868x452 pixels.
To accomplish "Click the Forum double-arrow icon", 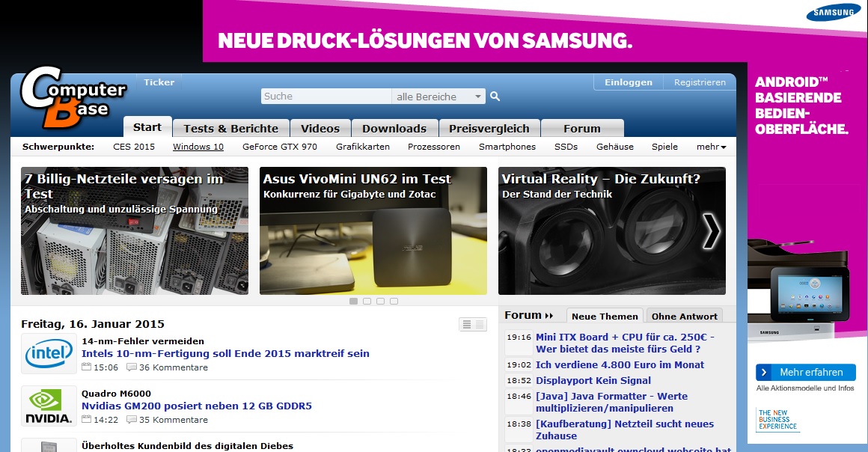I will click(548, 316).
